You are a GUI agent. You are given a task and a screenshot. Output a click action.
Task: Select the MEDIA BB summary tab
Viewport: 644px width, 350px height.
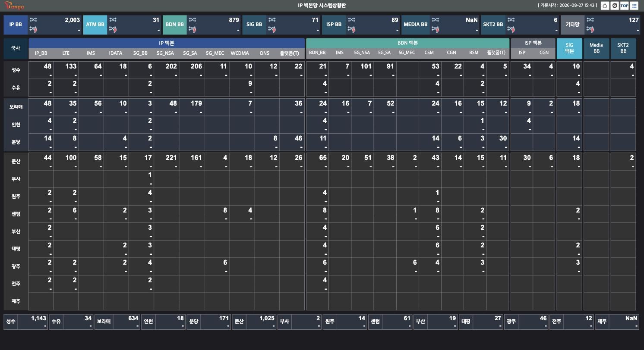[x=415, y=25]
